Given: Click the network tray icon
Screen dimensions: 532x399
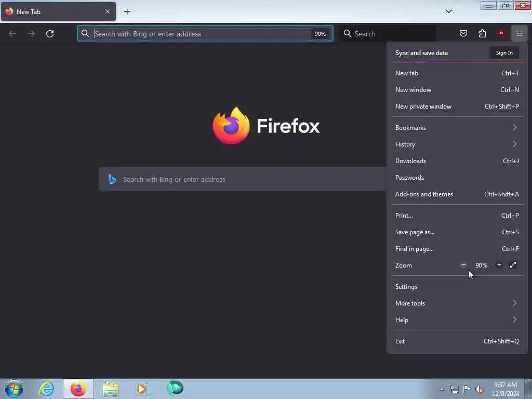Looking at the screenshot, I should pos(454,389).
